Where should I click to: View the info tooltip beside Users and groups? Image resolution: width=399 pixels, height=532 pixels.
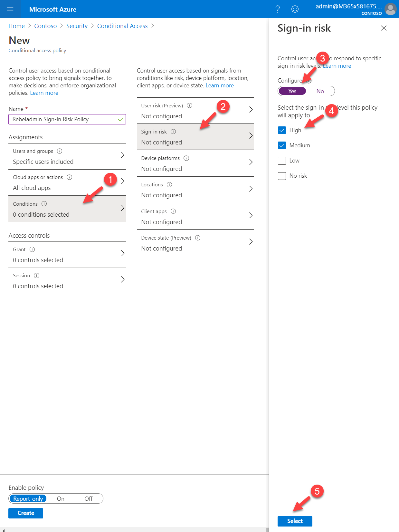point(60,151)
